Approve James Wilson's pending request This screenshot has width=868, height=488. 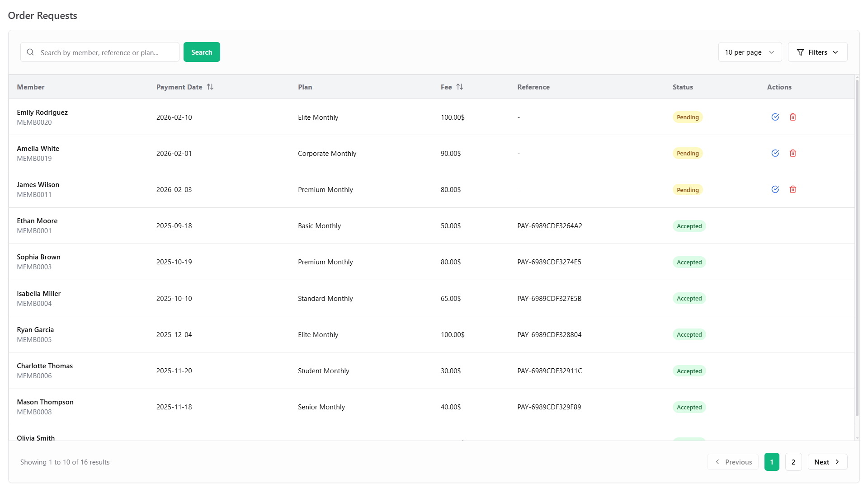tap(775, 189)
